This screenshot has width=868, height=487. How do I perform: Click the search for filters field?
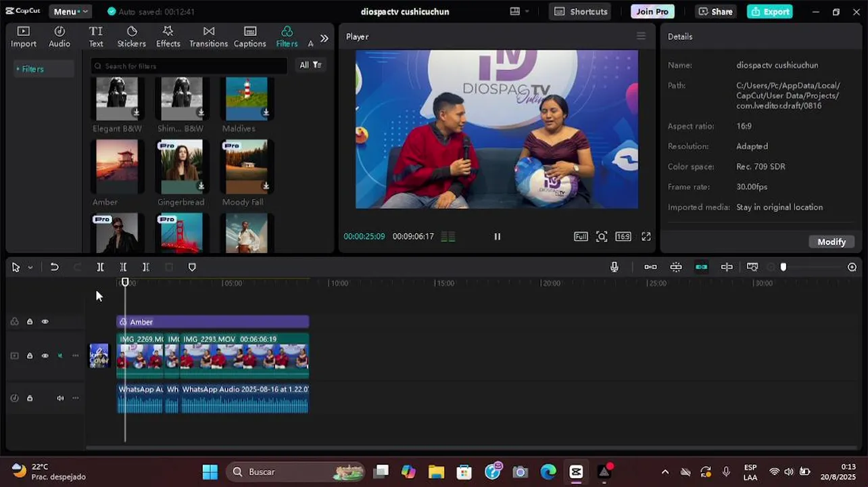(x=189, y=66)
